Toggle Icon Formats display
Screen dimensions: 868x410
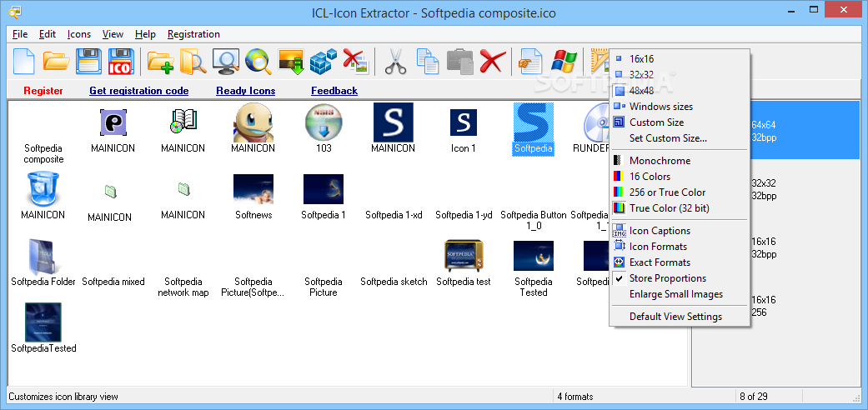(x=680, y=246)
